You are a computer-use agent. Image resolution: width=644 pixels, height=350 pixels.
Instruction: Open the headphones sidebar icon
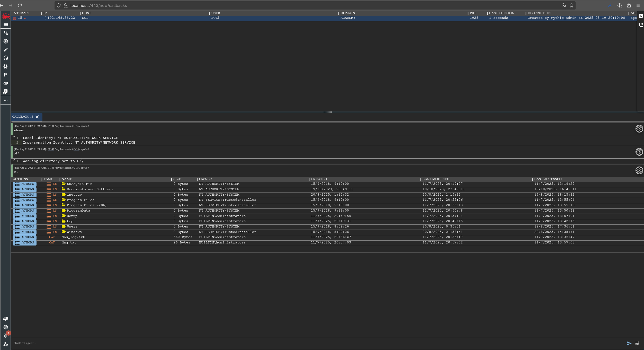6,58
